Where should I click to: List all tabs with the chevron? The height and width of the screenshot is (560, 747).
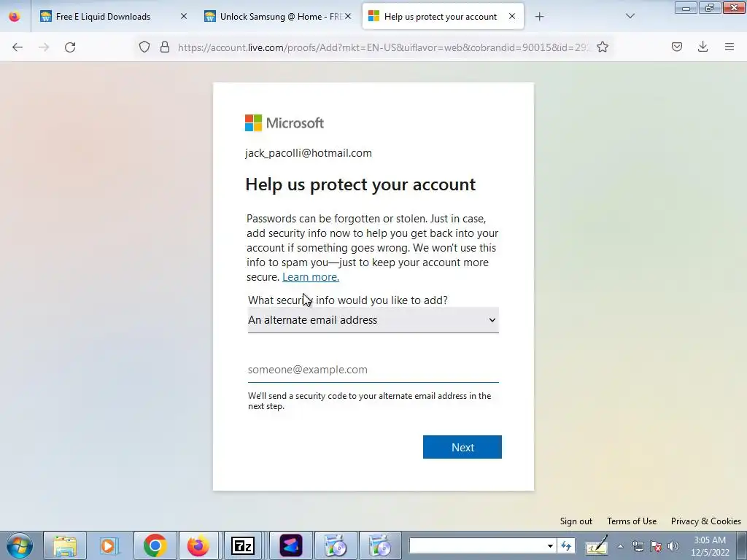[x=630, y=16]
